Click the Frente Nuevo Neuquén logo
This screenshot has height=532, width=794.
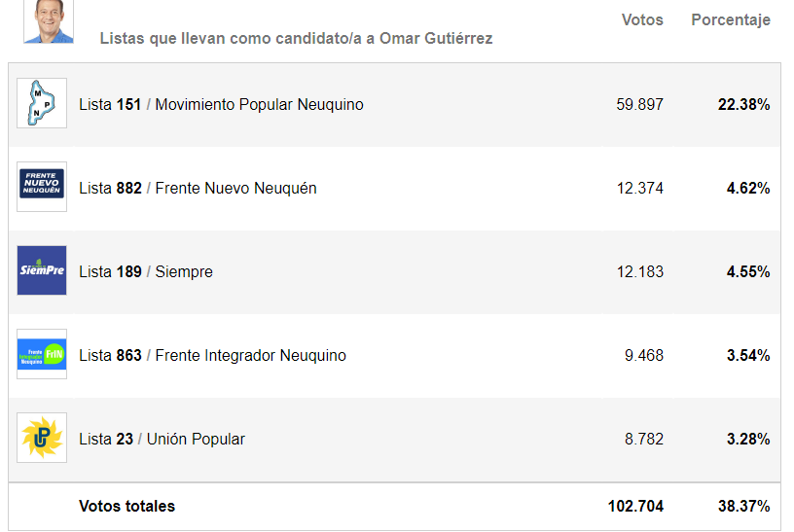click(x=42, y=187)
